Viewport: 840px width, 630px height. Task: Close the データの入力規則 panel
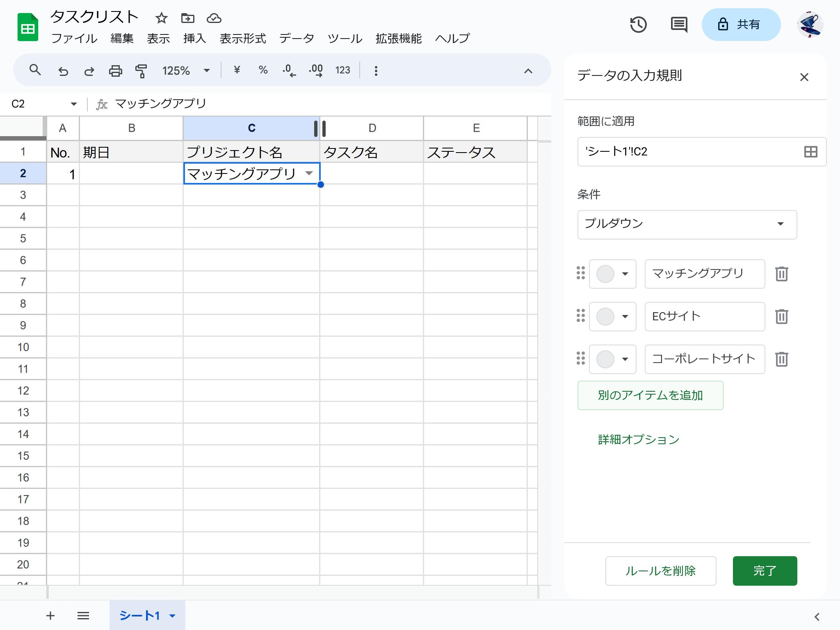[804, 77]
